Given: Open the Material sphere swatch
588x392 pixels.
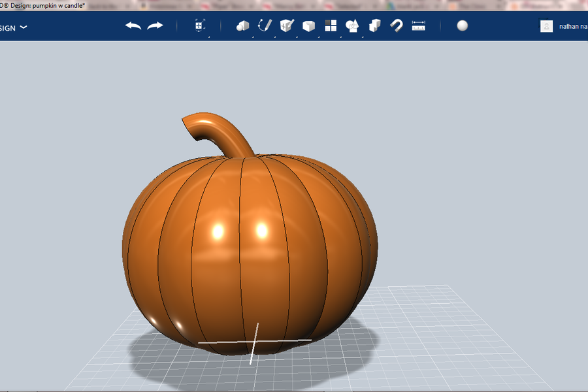Looking at the screenshot, I should tap(463, 26).
